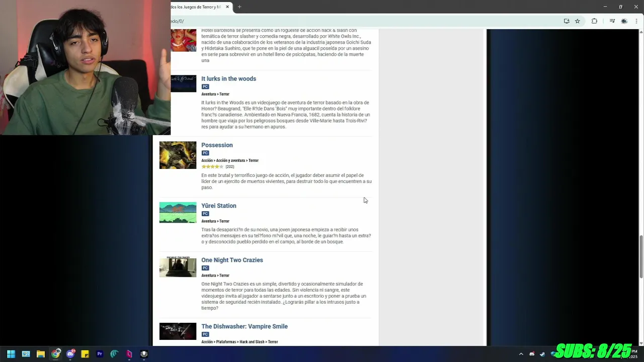This screenshot has height=362, width=644.
Task: Click the Possession description paragraph
Action: [x=286, y=182]
